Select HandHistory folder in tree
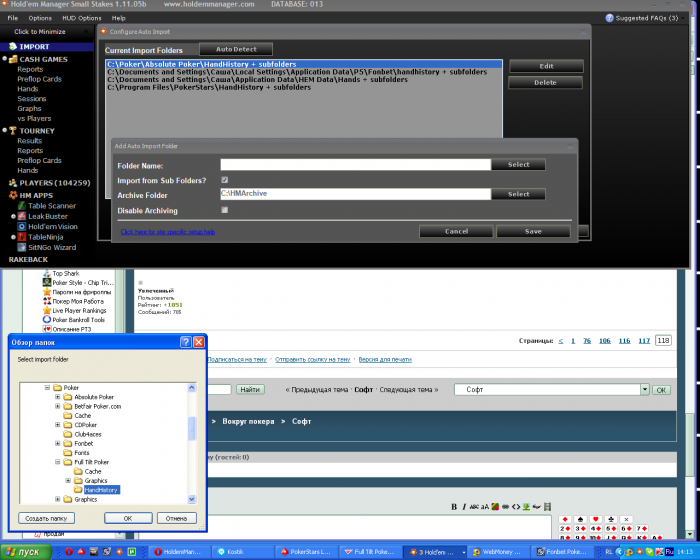The width and height of the screenshot is (700, 560). click(x=101, y=490)
